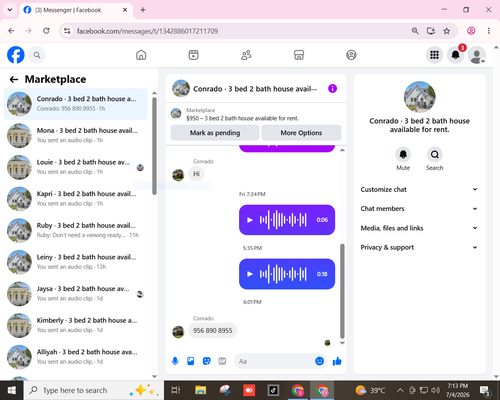The image size is (500, 400).
Task: Seek within the 0:06 audio waveform
Action: click(x=283, y=220)
